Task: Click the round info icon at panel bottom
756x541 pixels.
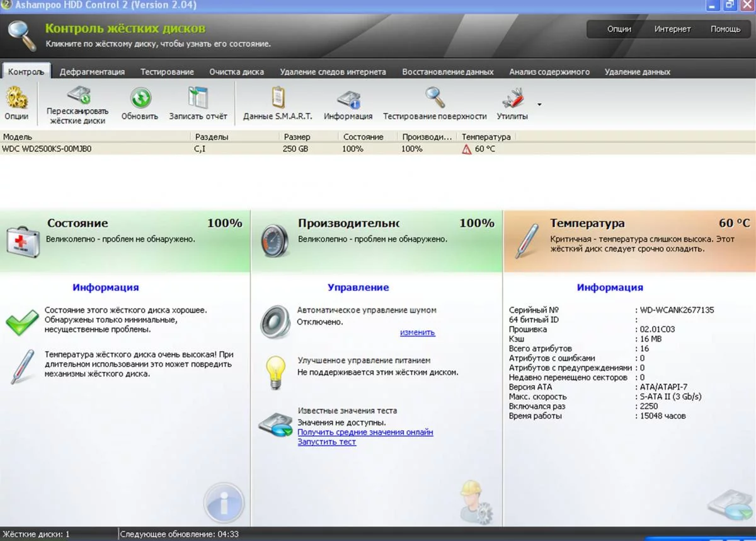Action: pyautogui.click(x=223, y=503)
